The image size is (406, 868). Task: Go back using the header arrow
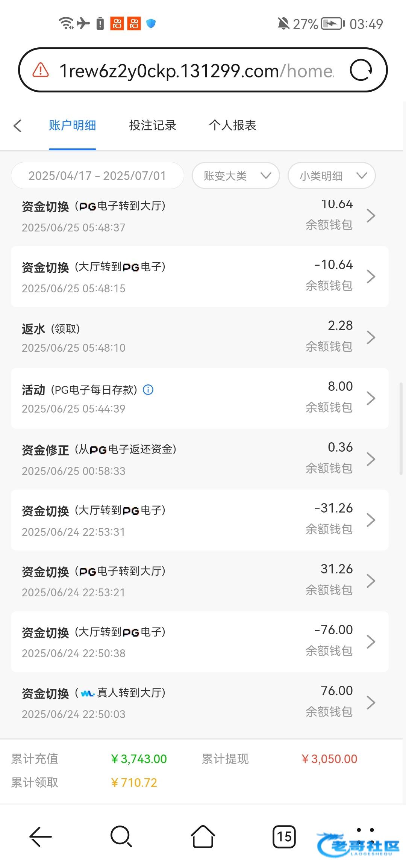[x=18, y=126]
